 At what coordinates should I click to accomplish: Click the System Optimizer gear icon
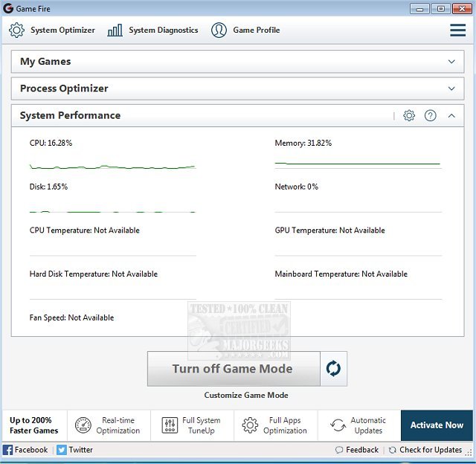pyautogui.click(x=16, y=30)
